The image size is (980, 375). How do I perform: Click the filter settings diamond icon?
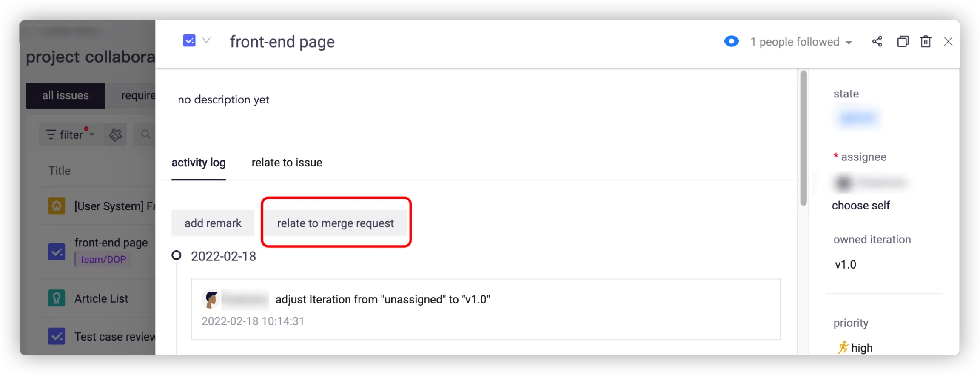[x=115, y=135]
